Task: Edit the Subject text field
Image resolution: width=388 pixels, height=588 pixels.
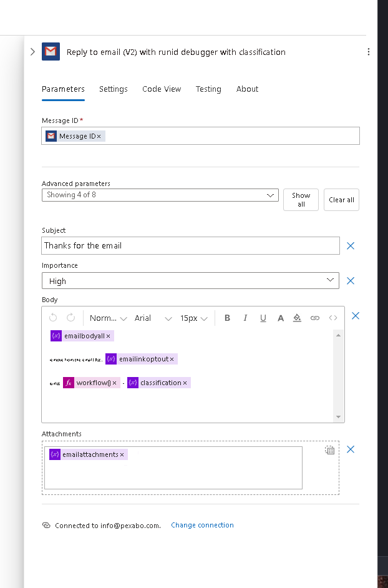Action: 190,246
